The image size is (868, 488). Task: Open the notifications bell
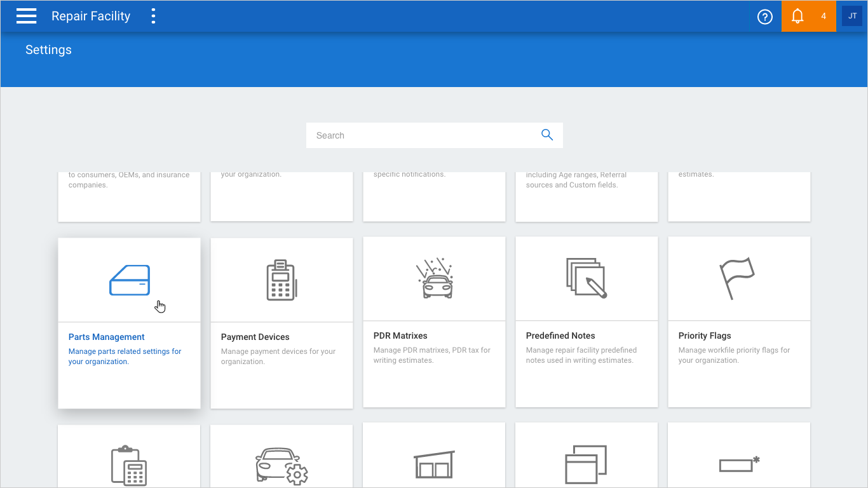798,17
